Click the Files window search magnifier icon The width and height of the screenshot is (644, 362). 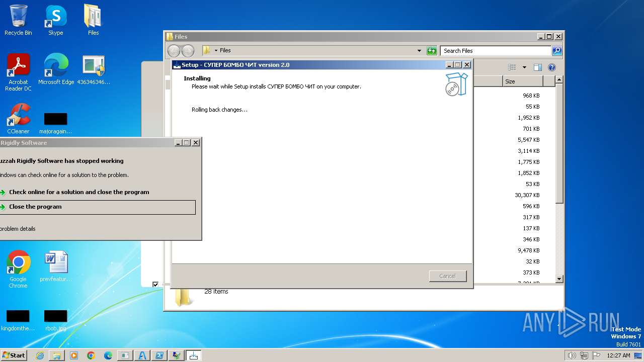click(x=557, y=51)
